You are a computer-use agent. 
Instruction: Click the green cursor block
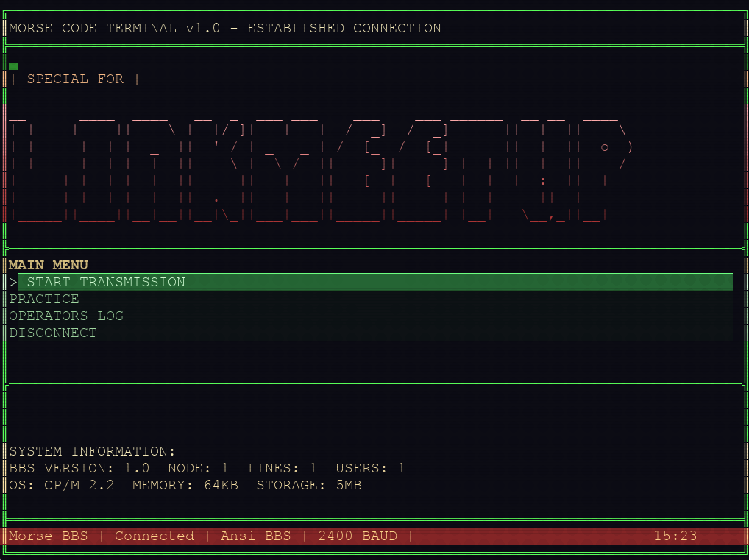point(13,66)
